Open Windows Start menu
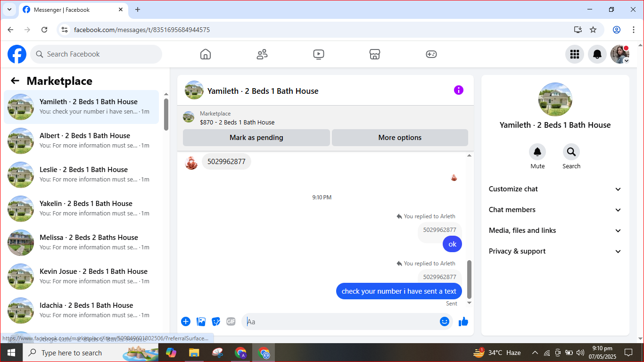This screenshot has height=362, width=644. (x=11, y=353)
